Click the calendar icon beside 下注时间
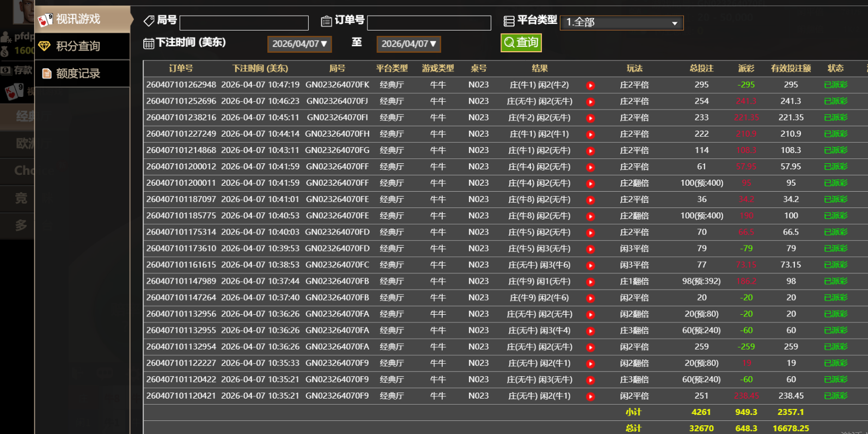Viewport: 868px width, 434px height. pyautogui.click(x=149, y=44)
